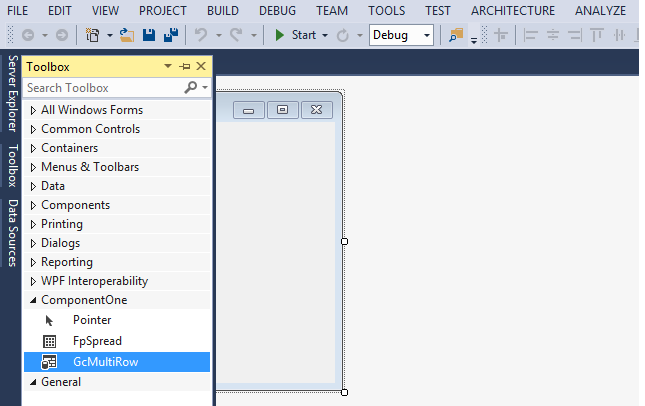The width and height of the screenshot is (645, 406).
Task: Expand the Containers group
Action: point(33,148)
